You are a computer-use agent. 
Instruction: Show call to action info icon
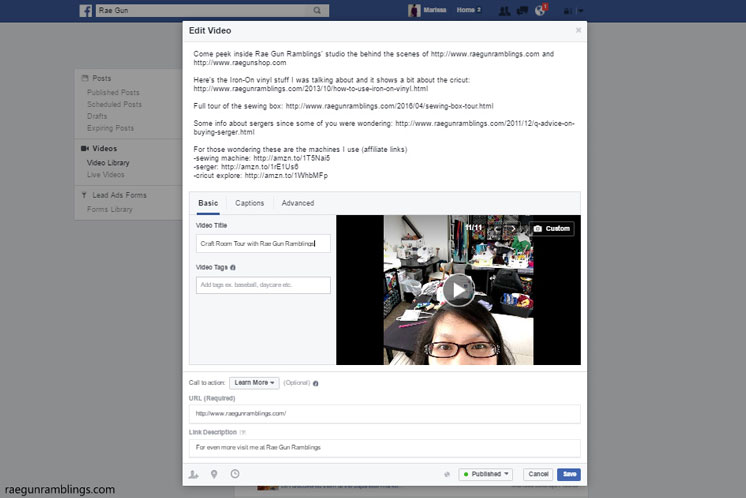(x=315, y=383)
